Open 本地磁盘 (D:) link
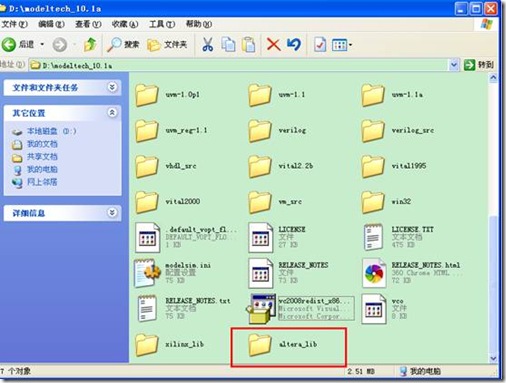The height and width of the screenshot is (383, 506). pyautogui.click(x=44, y=131)
